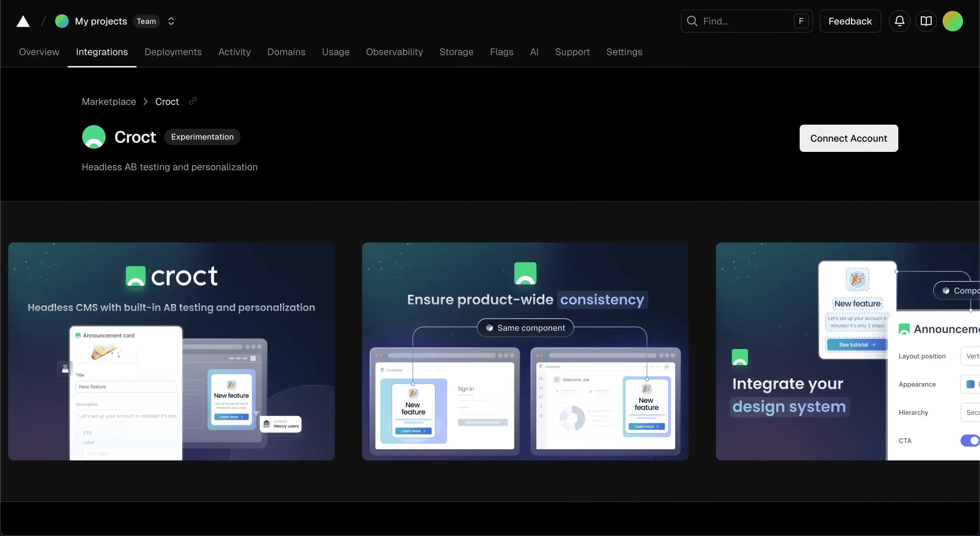Image resolution: width=980 pixels, height=536 pixels.
Task: Click the search magnifier icon
Action: [692, 21]
